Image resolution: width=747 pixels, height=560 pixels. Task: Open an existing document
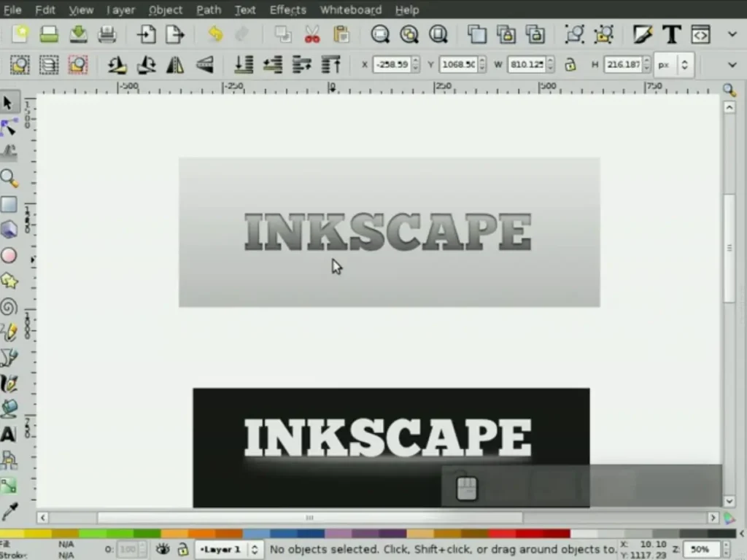[x=49, y=34]
